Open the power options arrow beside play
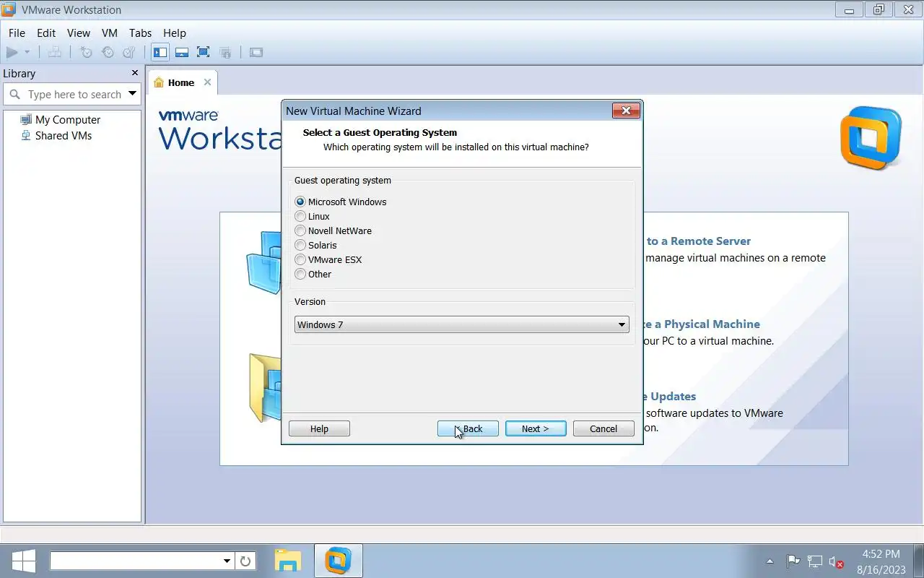The image size is (924, 578). click(27, 52)
